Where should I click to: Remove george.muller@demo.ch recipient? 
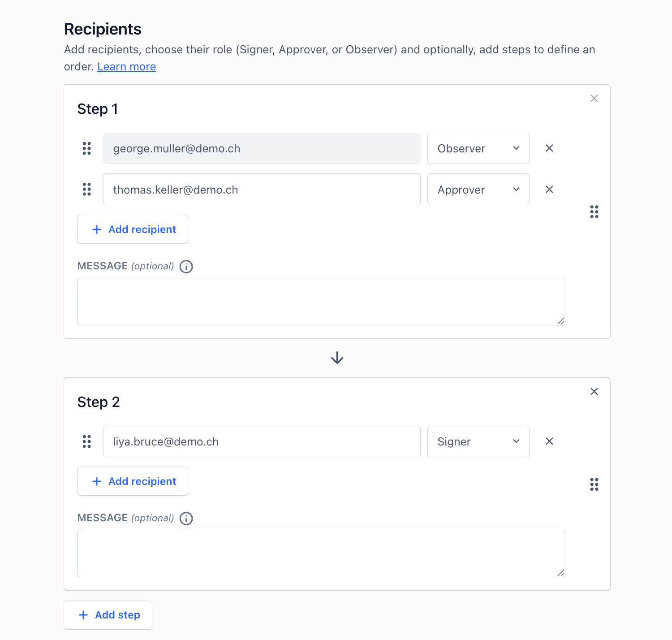(549, 148)
